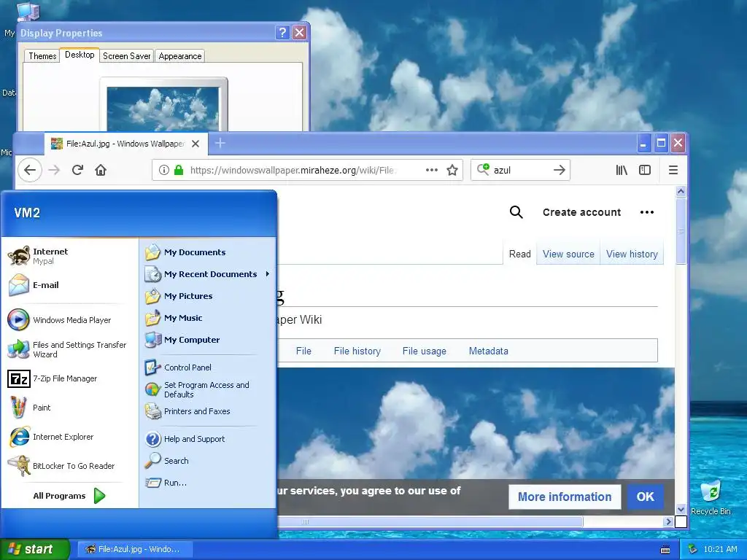Open a new tab with the plus button
Screen dimensions: 747x560
[x=220, y=143]
